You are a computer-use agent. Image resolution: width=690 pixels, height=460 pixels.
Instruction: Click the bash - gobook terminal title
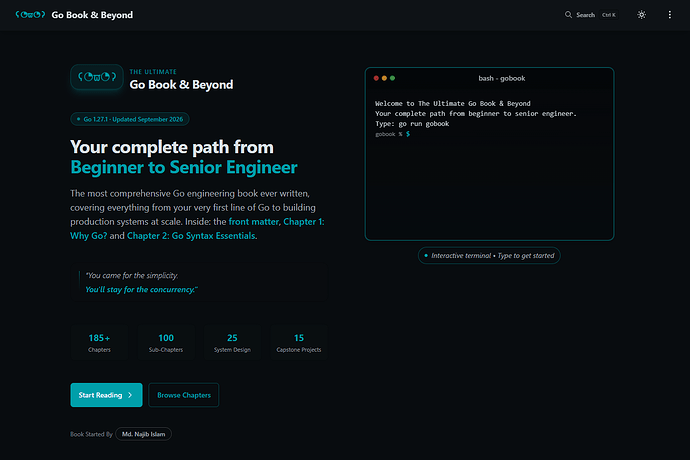click(x=502, y=78)
